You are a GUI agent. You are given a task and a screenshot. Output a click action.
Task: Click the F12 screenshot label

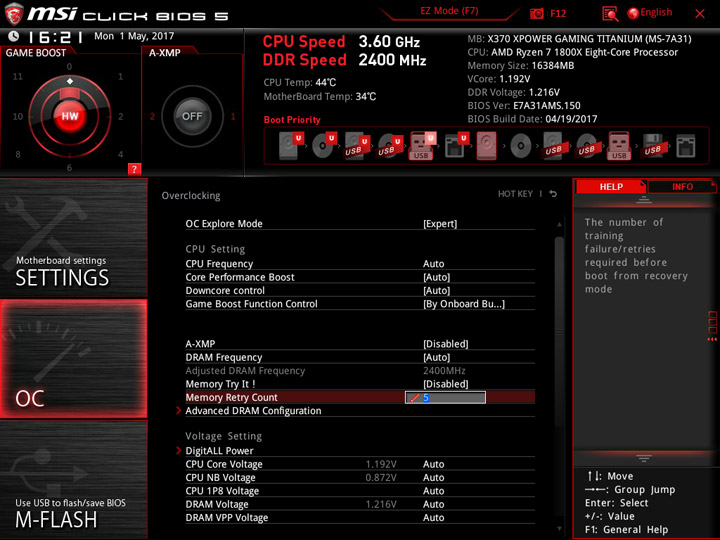click(558, 13)
